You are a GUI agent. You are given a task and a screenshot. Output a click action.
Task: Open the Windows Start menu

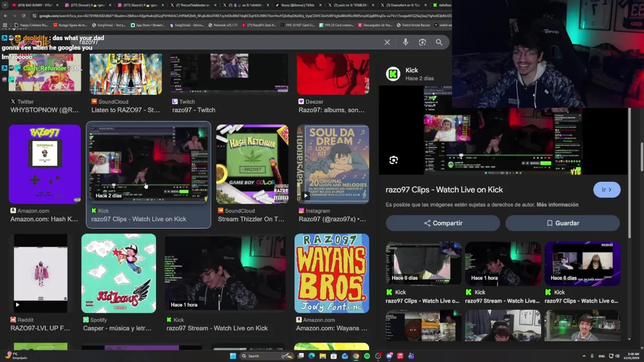pyautogui.click(x=233, y=356)
